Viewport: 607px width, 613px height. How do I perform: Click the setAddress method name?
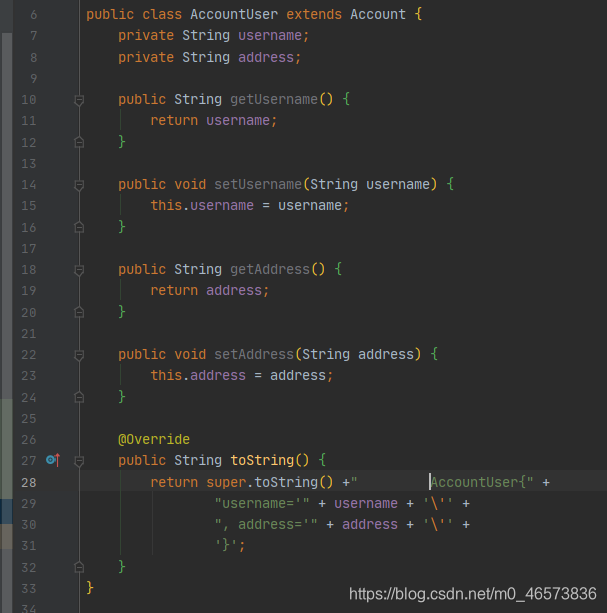[x=254, y=354]
